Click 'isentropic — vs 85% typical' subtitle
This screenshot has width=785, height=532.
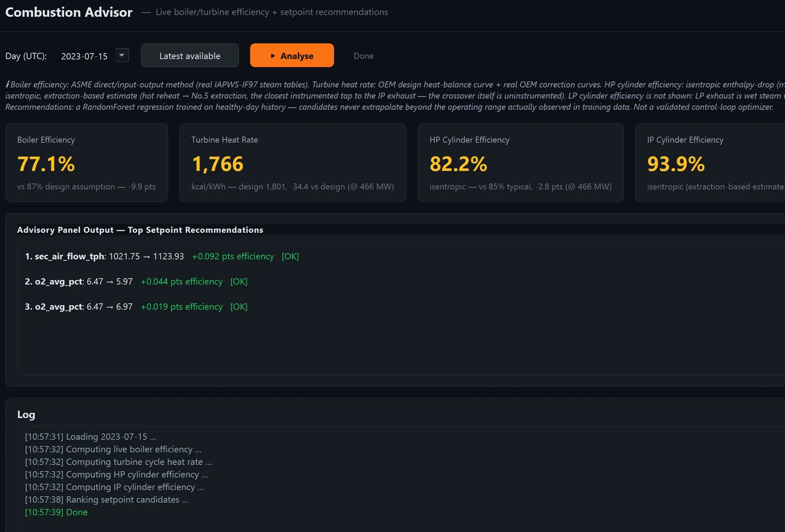[520, 186]
